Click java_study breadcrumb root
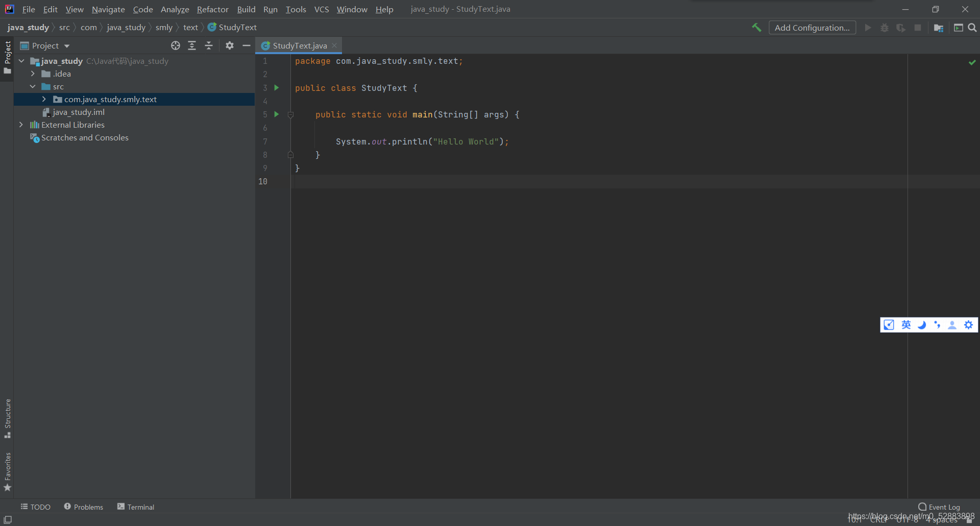Viewport: 980px width, 526px height. 28,27
